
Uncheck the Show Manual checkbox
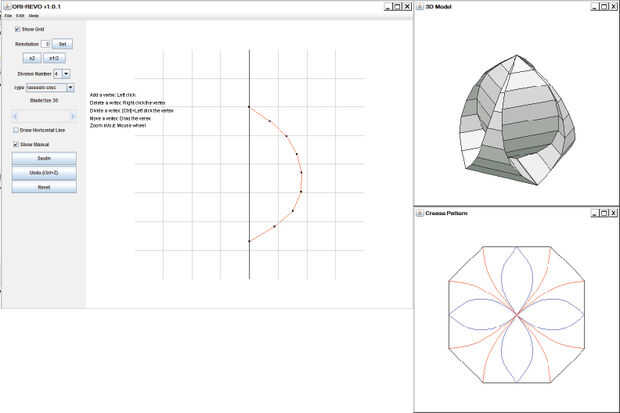tap(16, 144)
